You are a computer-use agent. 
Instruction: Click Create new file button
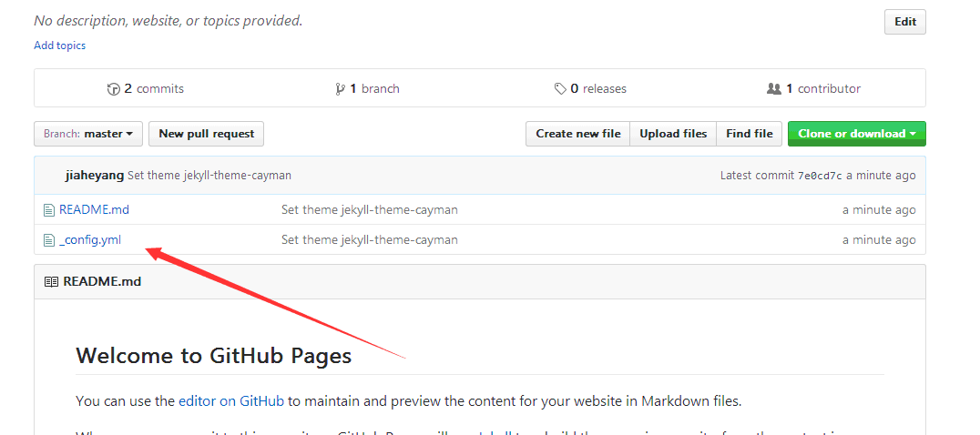[578, 134]
